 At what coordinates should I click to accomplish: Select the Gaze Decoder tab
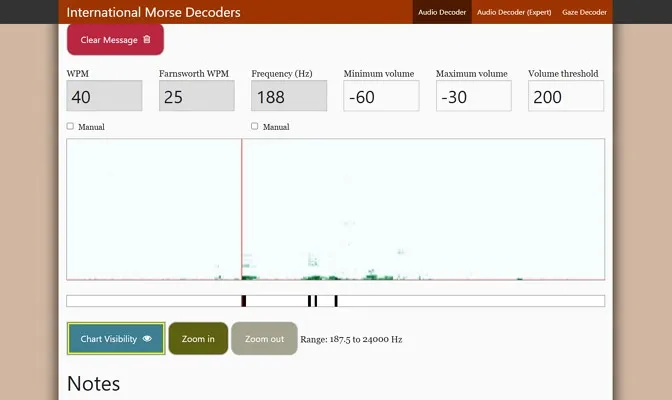pyautogui.click(x=584, y=12)
